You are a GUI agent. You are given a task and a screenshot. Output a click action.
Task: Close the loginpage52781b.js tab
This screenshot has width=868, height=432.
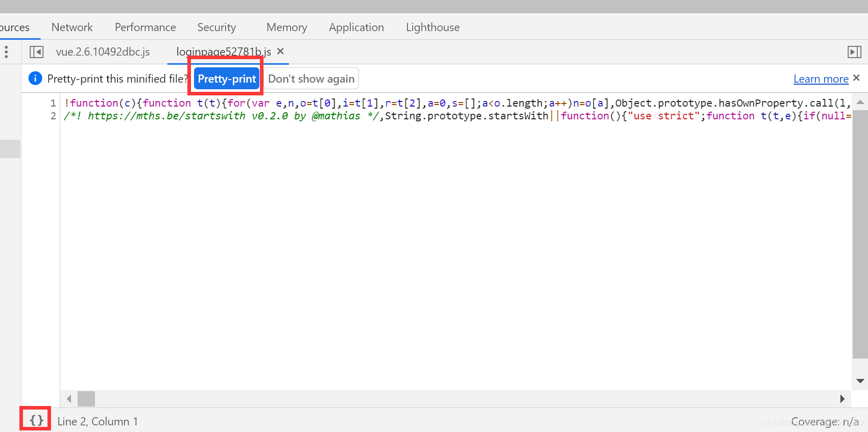tap(280, 51)
